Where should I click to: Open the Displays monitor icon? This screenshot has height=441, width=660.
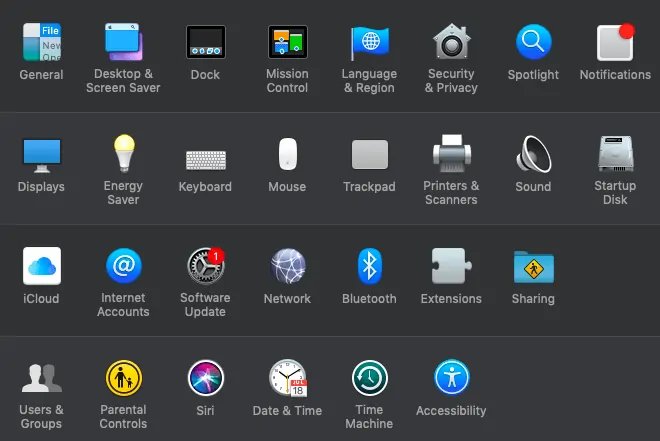click(42, 156)
